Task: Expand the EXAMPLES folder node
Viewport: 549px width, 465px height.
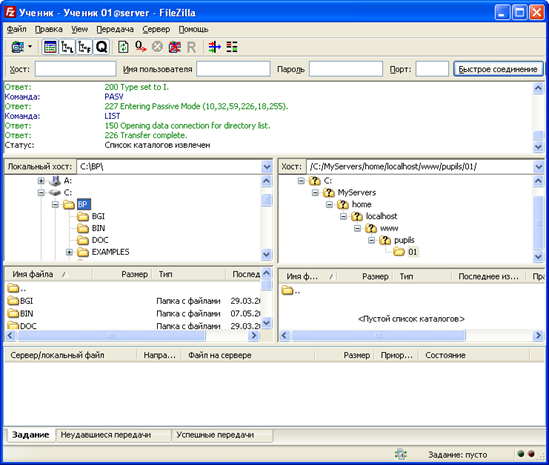Action: pos(69,252)
